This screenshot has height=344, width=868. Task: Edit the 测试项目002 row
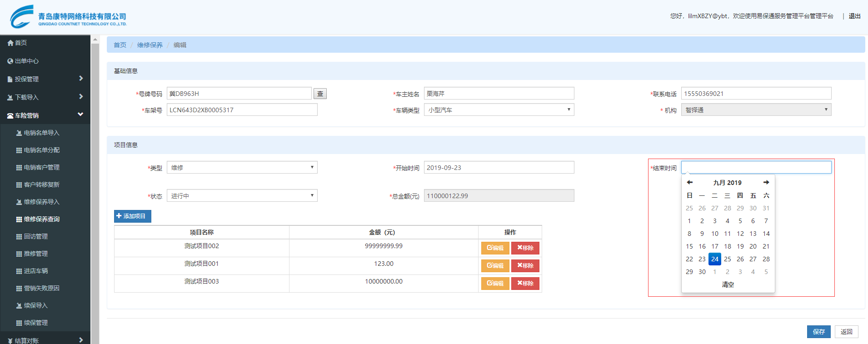click(495, 248)
